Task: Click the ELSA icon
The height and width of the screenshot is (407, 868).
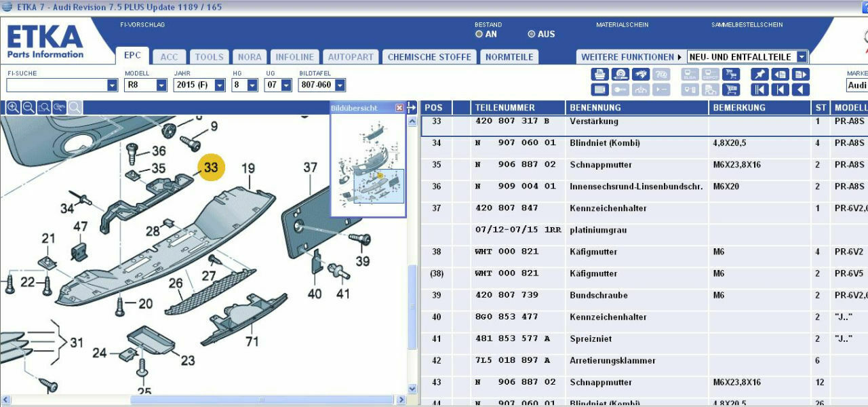Action: tap(690, 74)
